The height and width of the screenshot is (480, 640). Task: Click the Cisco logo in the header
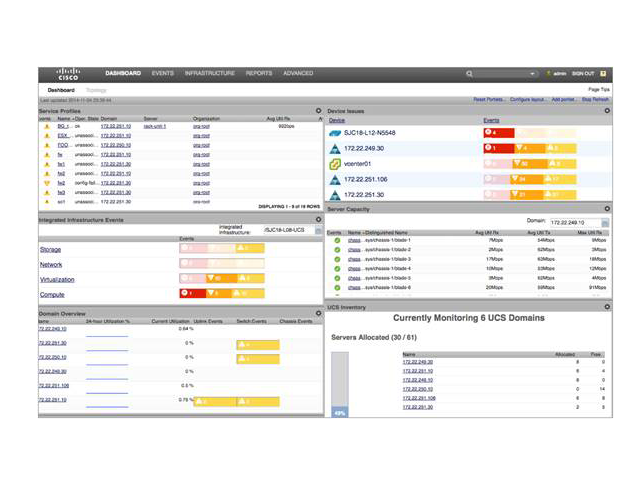68,73
